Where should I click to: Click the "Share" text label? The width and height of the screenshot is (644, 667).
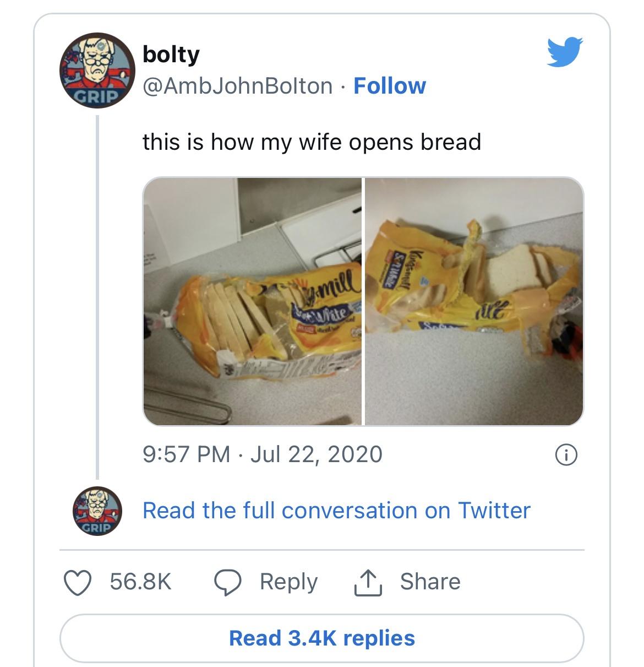[x=430, y=582]
